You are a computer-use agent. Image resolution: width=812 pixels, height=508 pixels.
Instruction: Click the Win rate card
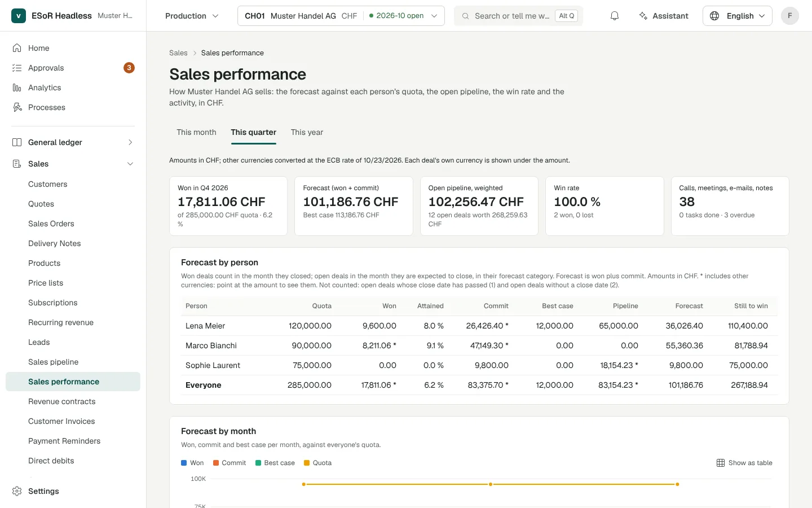tap(604, 206)
